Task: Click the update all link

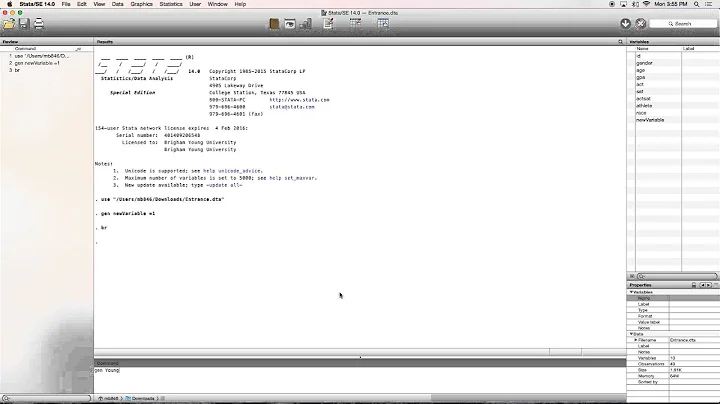Action: click(224, 185)
